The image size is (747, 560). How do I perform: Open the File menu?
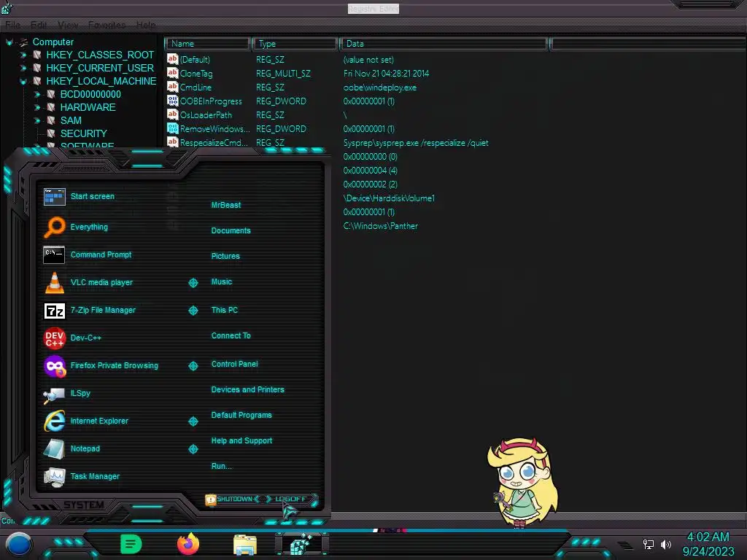pos(13,25)
